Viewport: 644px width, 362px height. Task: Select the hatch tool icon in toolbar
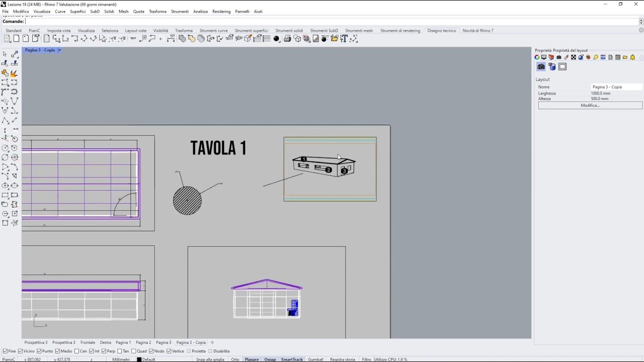pos(182,39)
